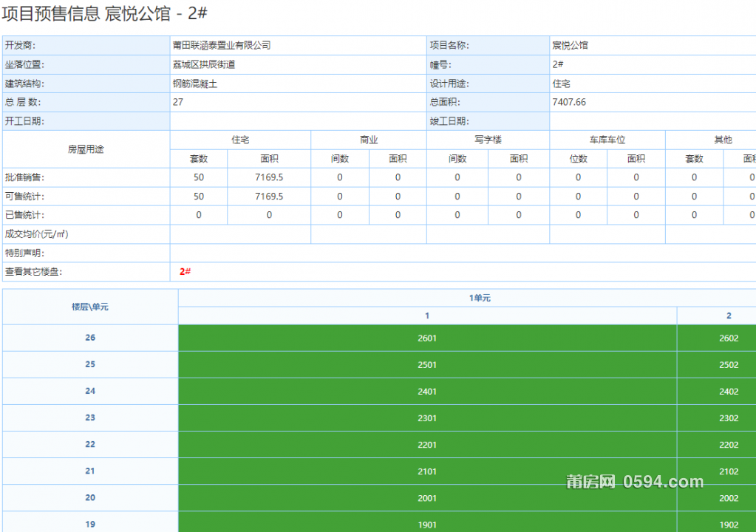Select unit 2201 green cell
Screen dimensions: 756x532
tap(427, 445)
